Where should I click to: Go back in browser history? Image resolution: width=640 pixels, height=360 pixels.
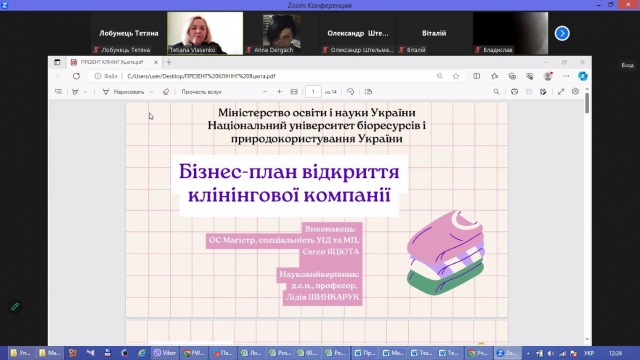pos(59,76)
